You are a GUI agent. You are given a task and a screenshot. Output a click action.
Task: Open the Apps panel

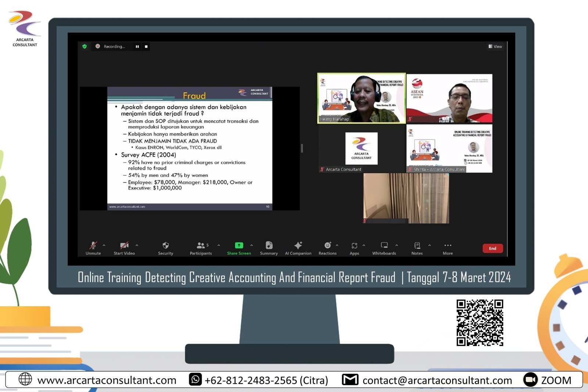(354, 246)
